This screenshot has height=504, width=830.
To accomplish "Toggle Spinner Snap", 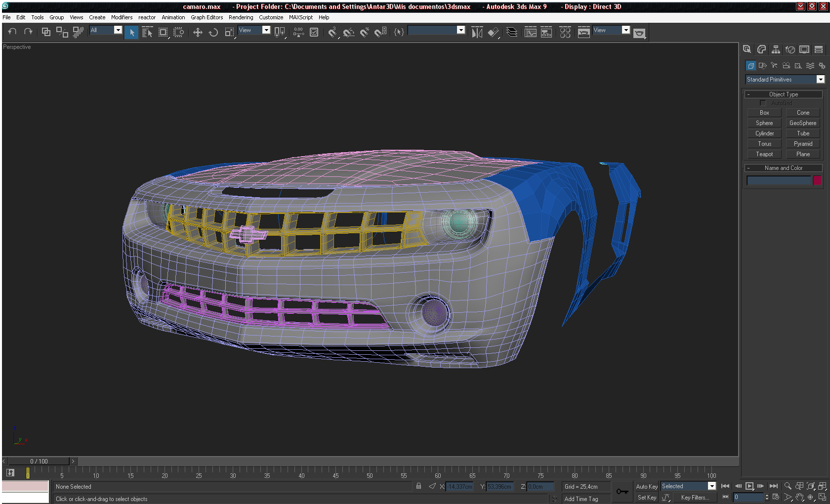I will point(380,32).
